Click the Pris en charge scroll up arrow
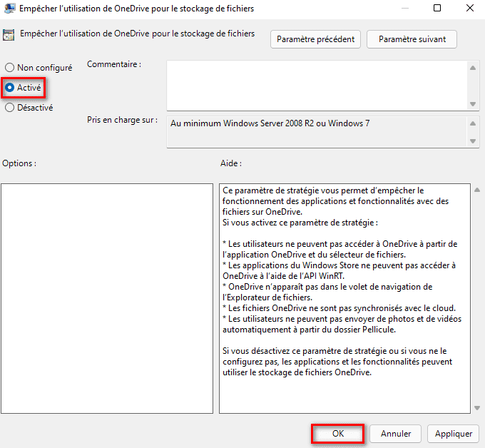 pyautogui.click(x=473, y=123)
